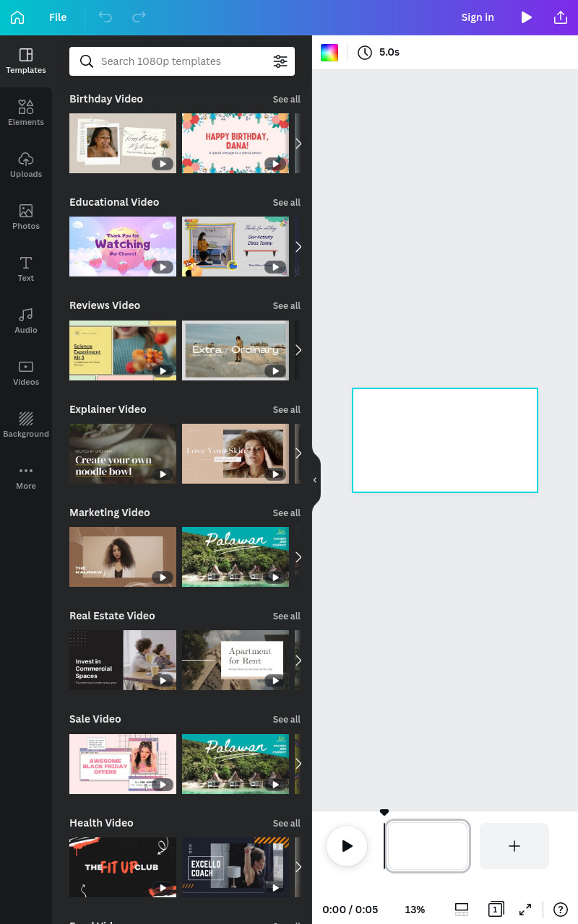The height and width of the screenshot is (924, 578).
Task: Expand next Sale Video templates with arrow
Action: pyautogui.click(x=298, y=764)
